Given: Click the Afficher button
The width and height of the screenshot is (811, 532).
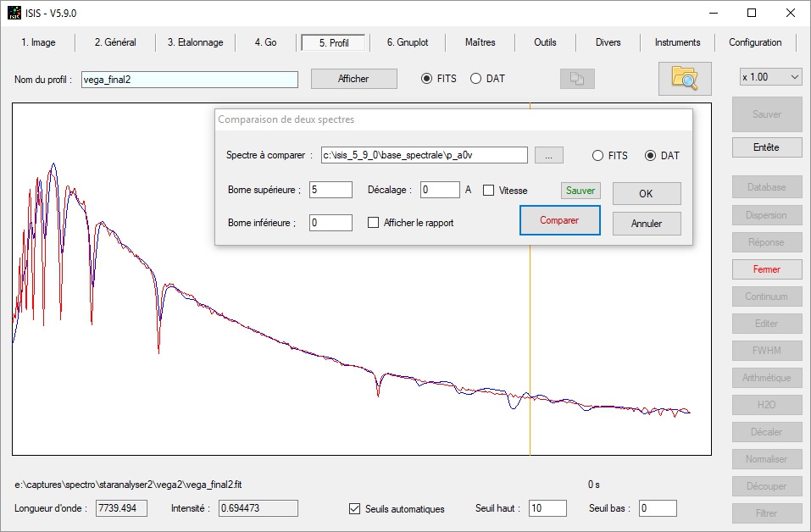Looking at the screenshot, I should [353, 79].
